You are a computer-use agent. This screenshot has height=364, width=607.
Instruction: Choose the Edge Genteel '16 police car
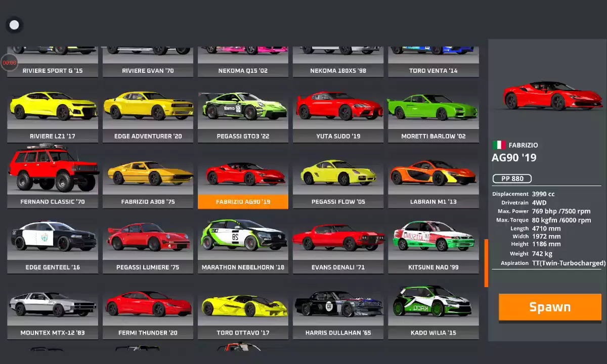click(53, 246)
